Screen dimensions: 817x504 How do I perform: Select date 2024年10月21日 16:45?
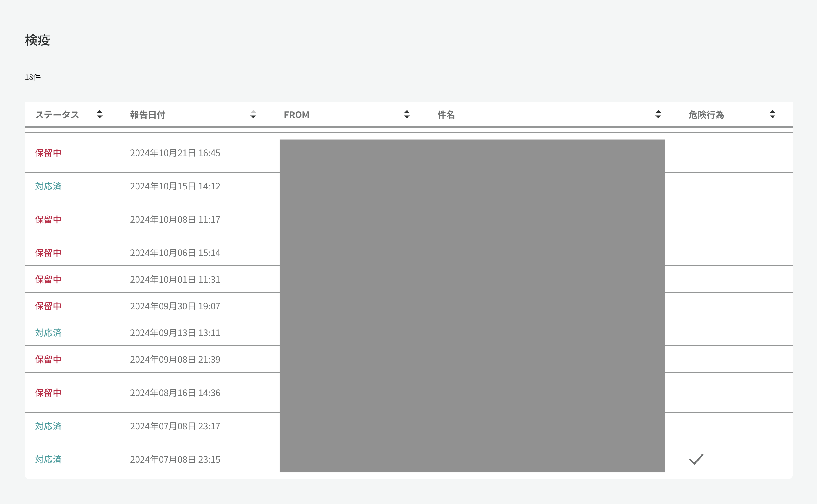pyautogui.click(x=175, y=153)
